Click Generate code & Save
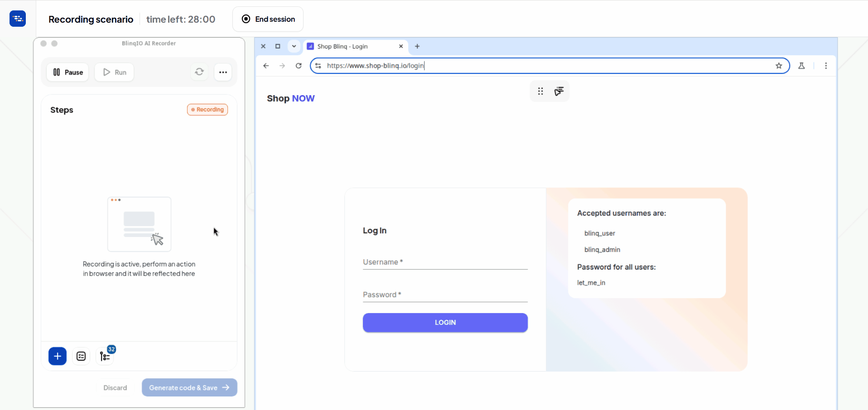This screenshot has width=868, height=410. click(189, 388)
